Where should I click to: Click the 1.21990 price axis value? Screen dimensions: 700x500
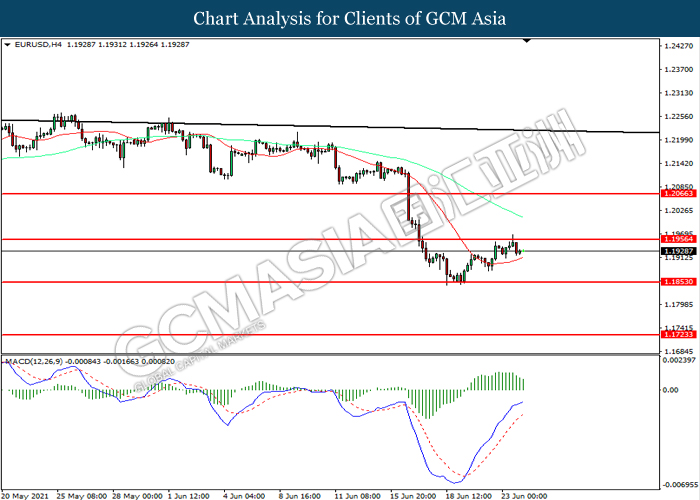pyautogui.click(x=679, y=140)
